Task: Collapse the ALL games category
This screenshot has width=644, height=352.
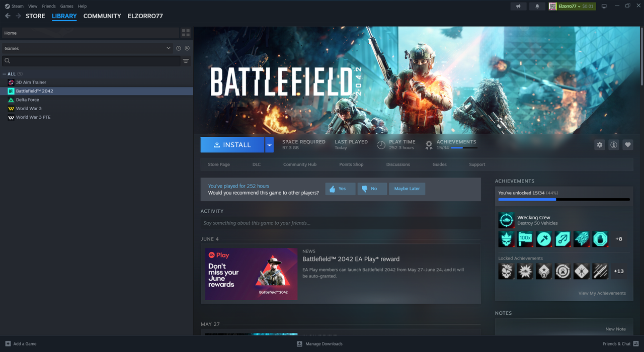Action: [x=5, y=74]
